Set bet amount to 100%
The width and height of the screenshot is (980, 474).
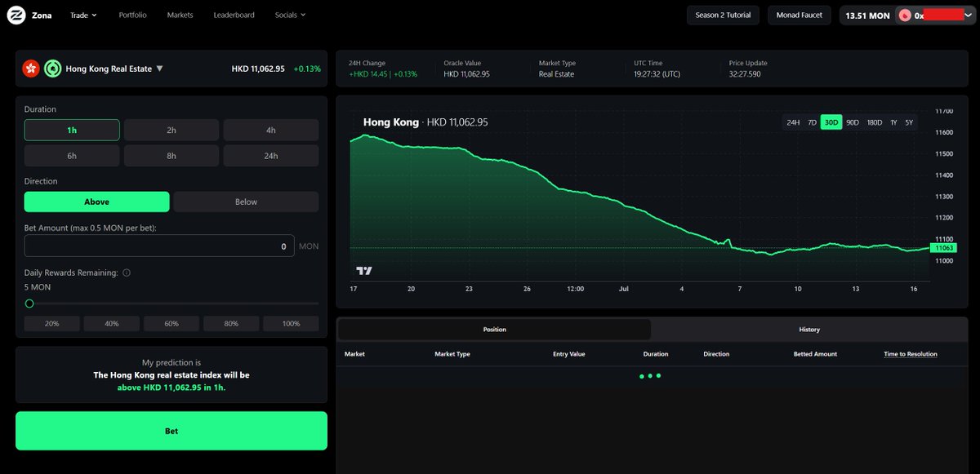(x=291, y=324)
